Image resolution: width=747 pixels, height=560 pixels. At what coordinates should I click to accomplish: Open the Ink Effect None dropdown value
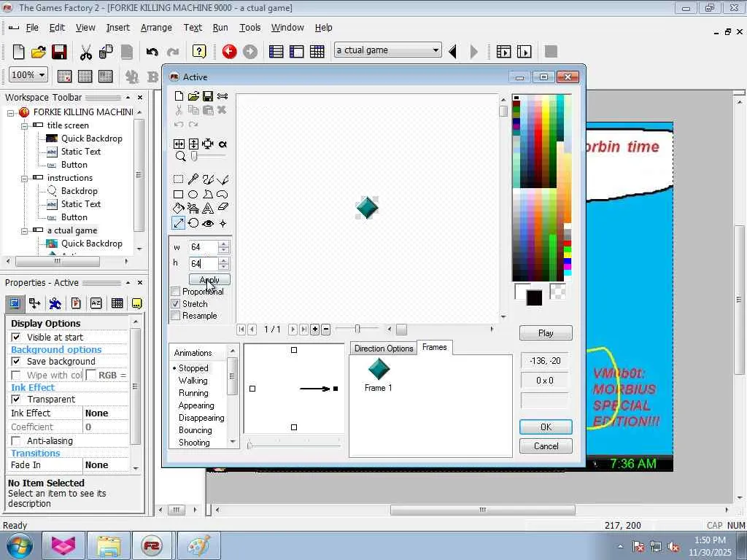[x=106, y=413]
